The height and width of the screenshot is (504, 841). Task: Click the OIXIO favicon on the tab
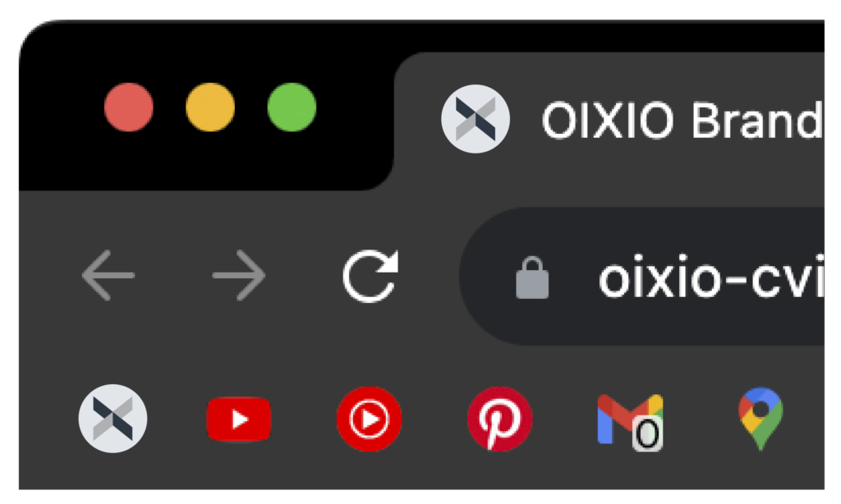tap(476, 119)
